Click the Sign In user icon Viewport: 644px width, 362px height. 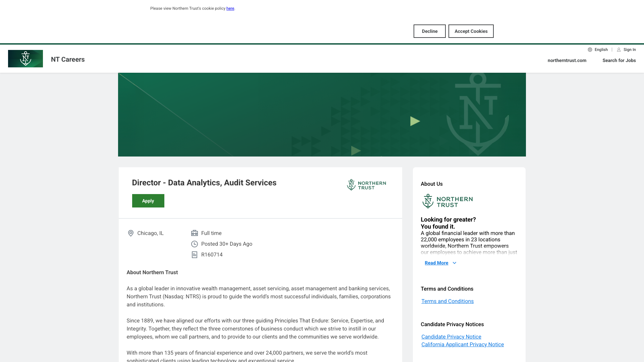click(619, 50)
